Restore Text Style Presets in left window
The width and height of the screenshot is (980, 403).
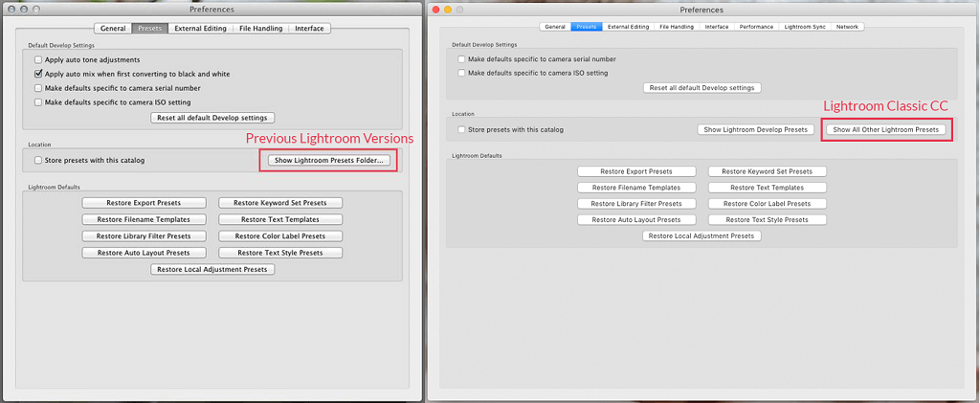[x=280, y=253]
